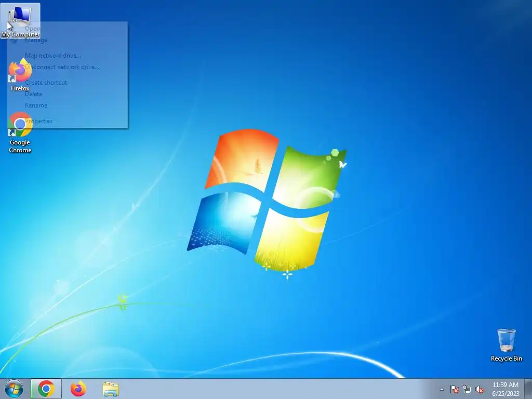The height and width of the screenshot is (399, 532).
Task: Select the Google Chrome desktop shortcut
Action: click(x=20, y=132)
